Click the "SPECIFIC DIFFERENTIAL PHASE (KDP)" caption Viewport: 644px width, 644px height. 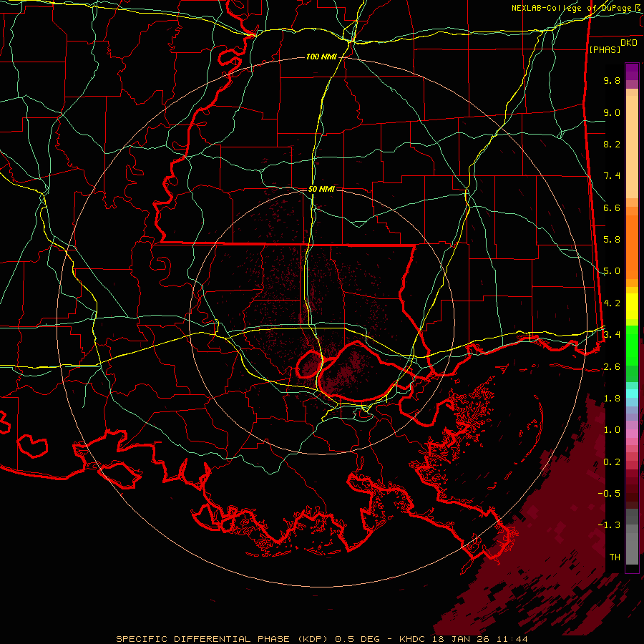point(224,639)
